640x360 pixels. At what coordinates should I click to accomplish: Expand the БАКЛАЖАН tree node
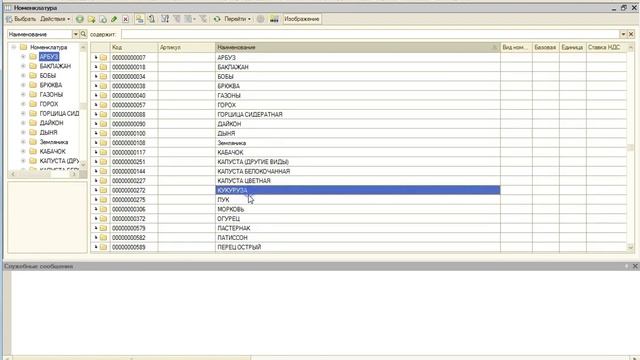pyautogui.click(x=23, y=66)
